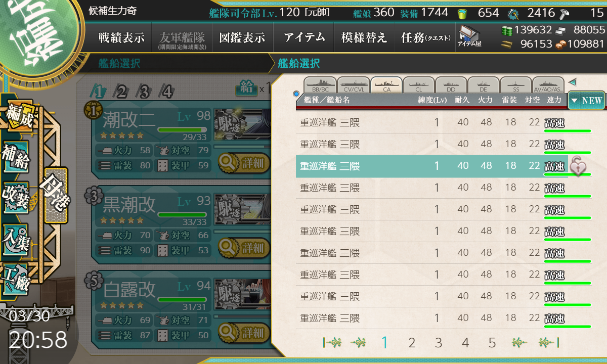607x364 pixels.
Task: Collapse filter tabs with small triangle arrow
Action: click(x=572, y=81)
